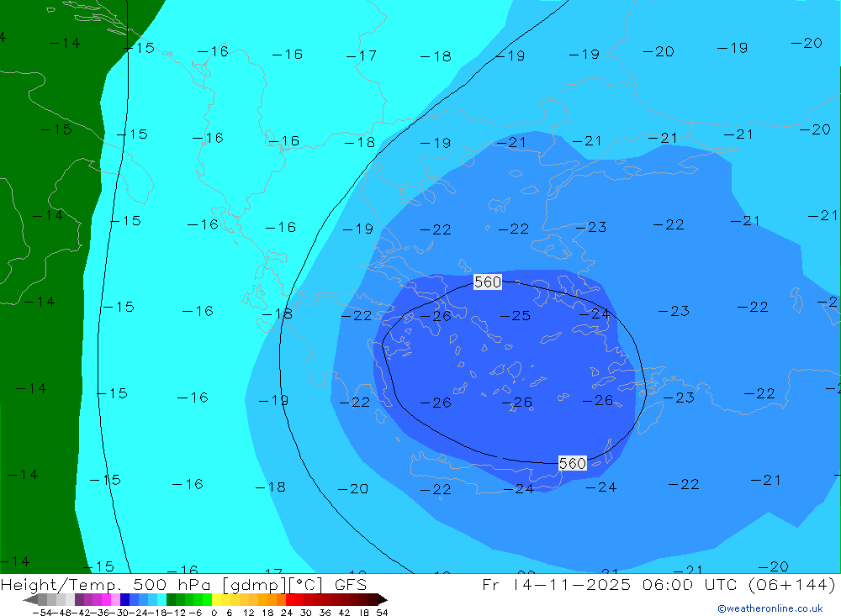Click the -25 temperature value on the map

pyautogui.click(x=516, y=316)
